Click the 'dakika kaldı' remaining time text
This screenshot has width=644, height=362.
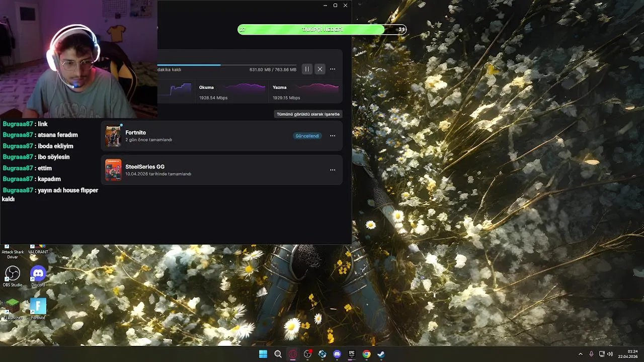170,70
